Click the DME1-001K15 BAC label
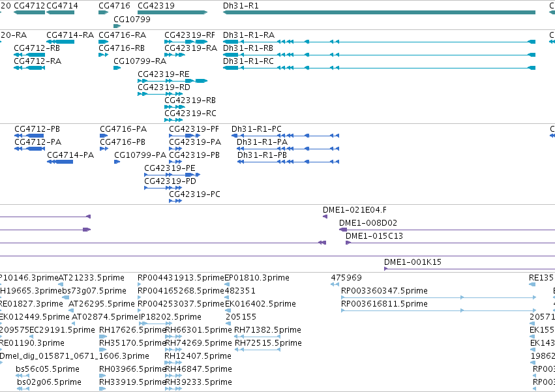 pyautogui.click(x=413, y=262)
